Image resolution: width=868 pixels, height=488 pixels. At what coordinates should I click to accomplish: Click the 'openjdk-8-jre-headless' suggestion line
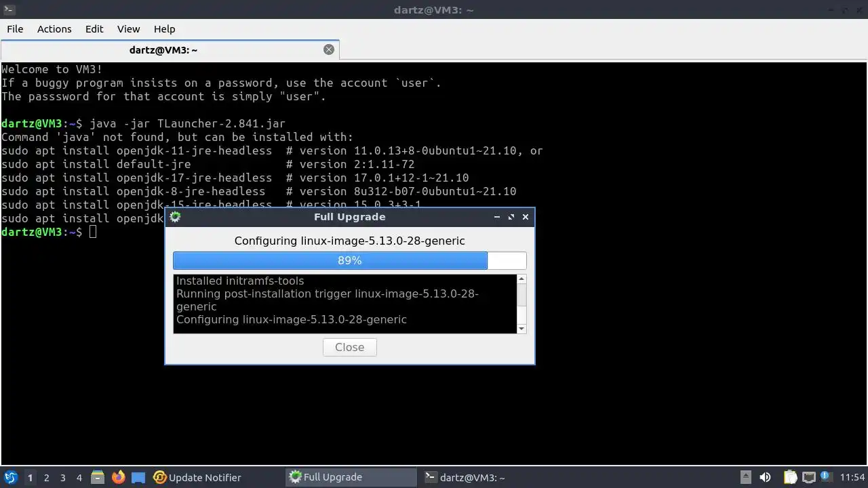258,191
